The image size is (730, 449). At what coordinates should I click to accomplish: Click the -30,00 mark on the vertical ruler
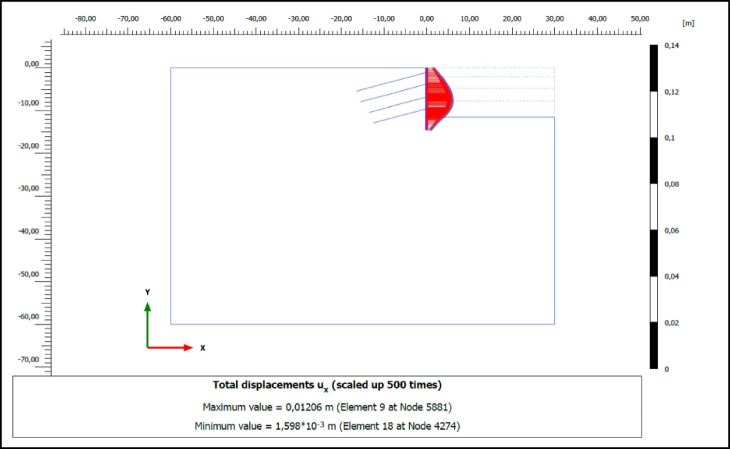(28, 188)
